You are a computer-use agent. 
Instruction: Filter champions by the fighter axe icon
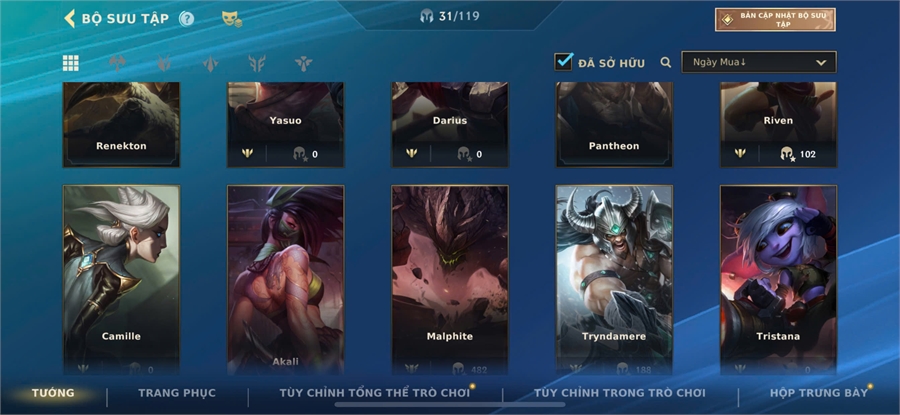118,63
